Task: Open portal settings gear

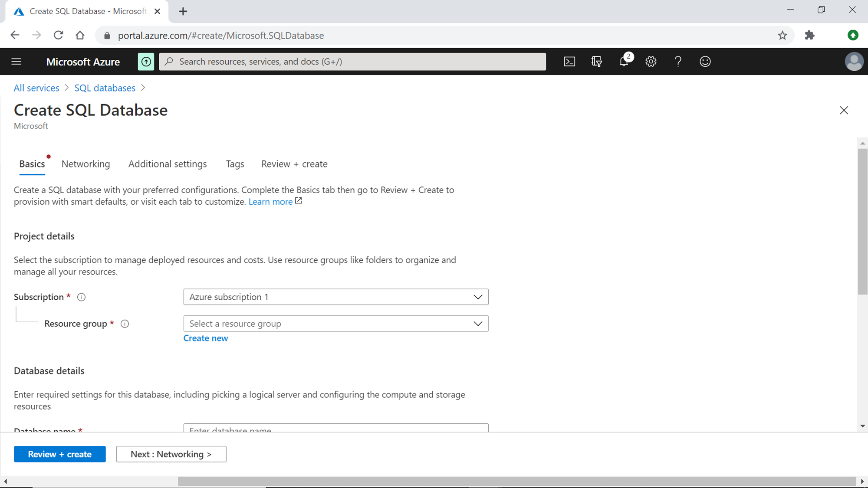Action: coord(651,62)
